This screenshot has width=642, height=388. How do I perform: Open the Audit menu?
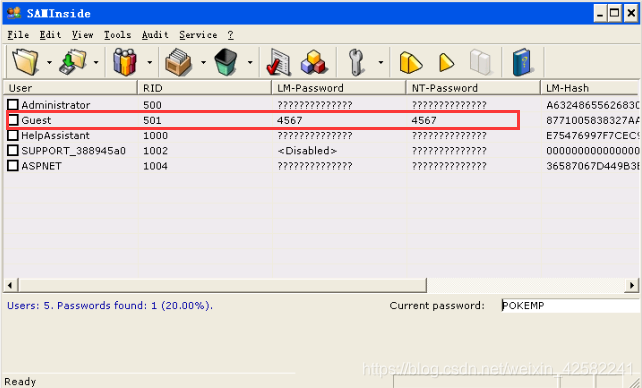coord(155,35)
